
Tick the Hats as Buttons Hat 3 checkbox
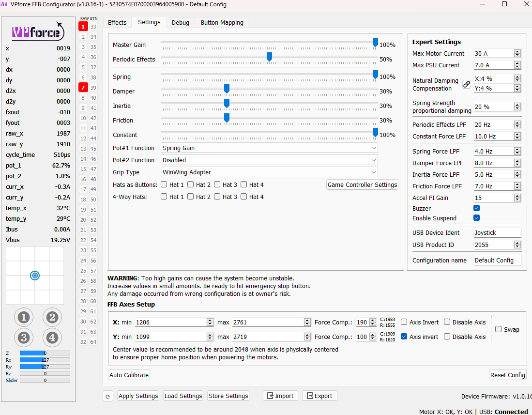coord(217,184)
